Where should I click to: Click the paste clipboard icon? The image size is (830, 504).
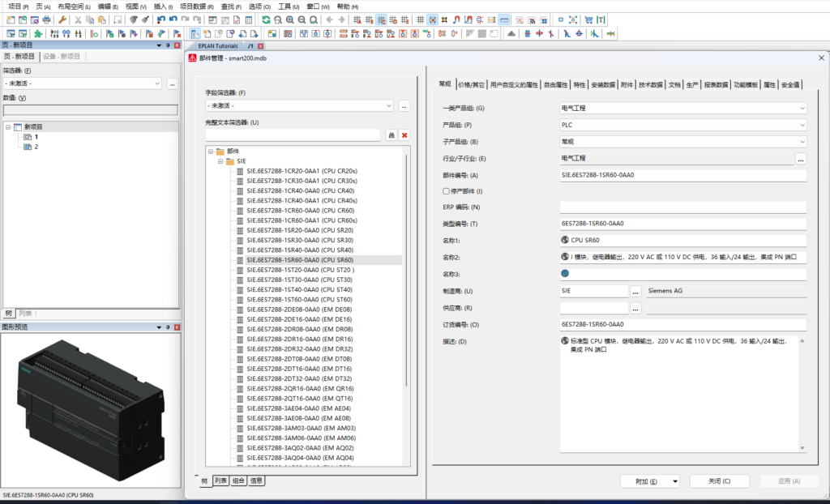click(101, 20)
